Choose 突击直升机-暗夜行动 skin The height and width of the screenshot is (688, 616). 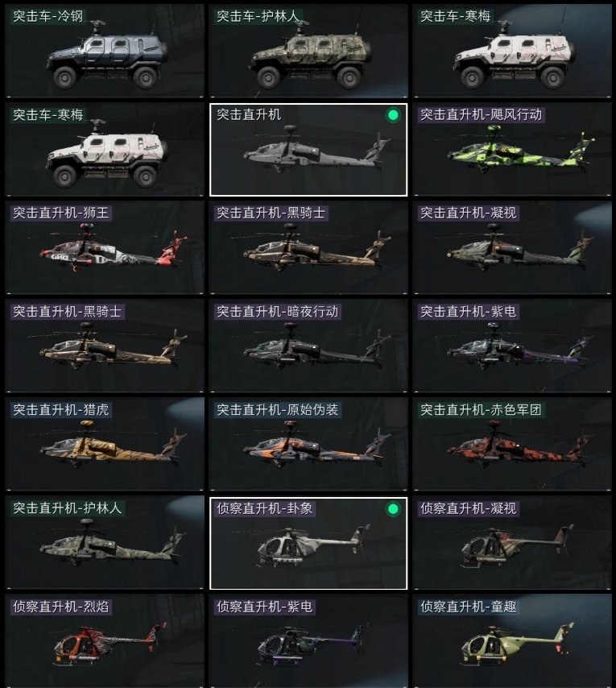click(308, 346)
